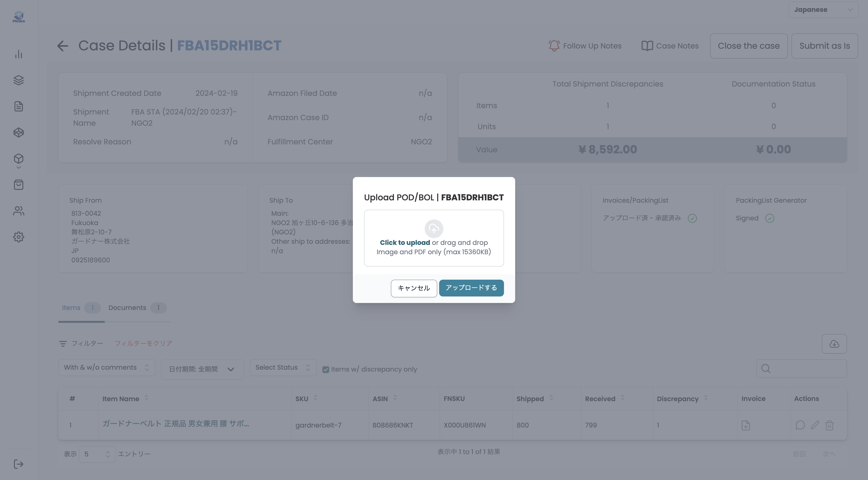This screenshot has height=480, width=868.
Task: Click the キャンセル button in dialog
Action: (x=414, y=288)
